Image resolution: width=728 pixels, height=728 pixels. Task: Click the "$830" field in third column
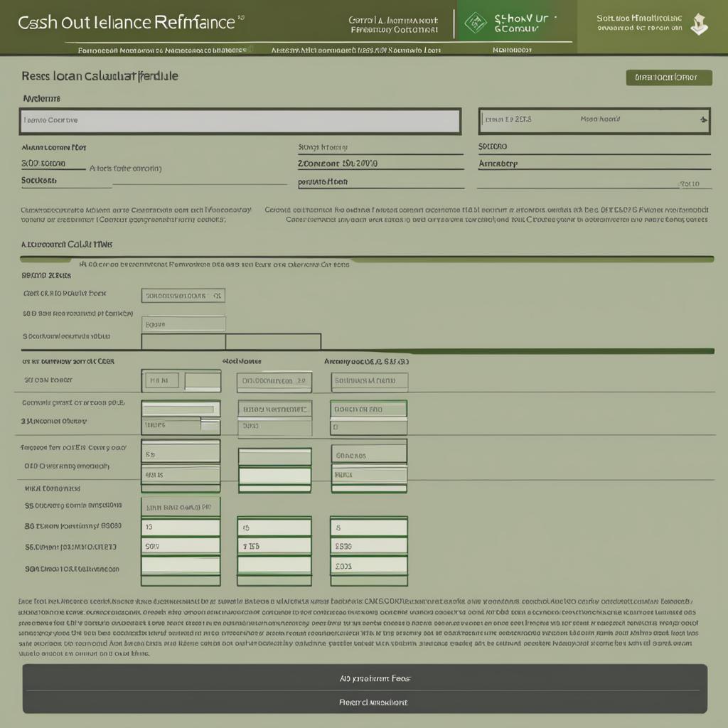(x=369, y=547)
